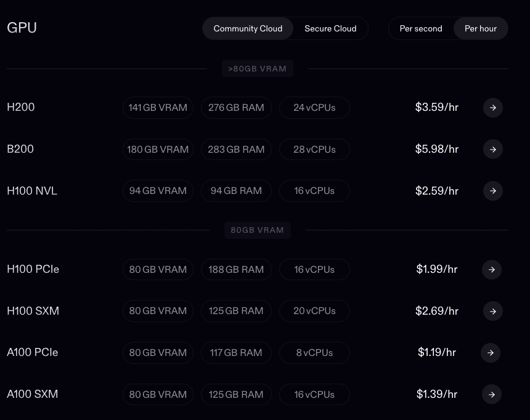Click the H200 GPU name
This screenshot has width=530, height=420.
coord(21,107)
